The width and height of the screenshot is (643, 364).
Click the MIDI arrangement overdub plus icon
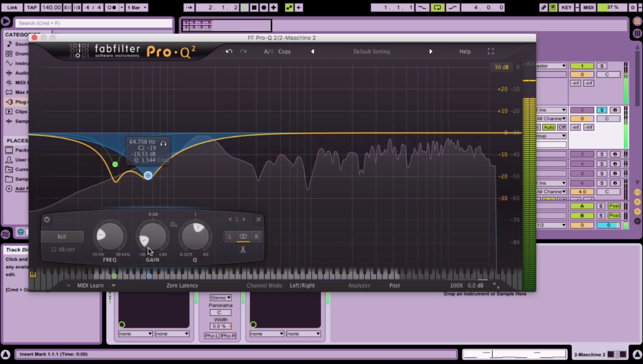click(273, 7)
